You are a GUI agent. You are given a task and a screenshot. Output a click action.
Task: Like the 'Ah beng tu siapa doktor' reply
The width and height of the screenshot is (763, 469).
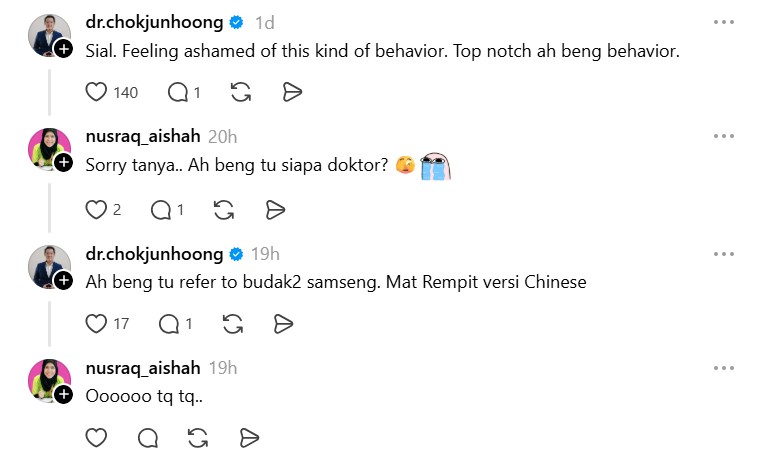[x=96, y=210]
